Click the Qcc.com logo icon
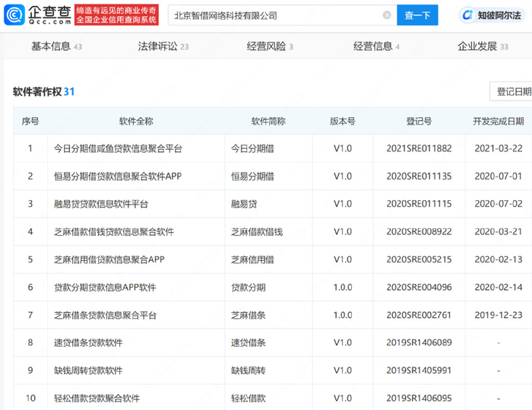This screenshot has width=532, height=410. coord(14,15)
